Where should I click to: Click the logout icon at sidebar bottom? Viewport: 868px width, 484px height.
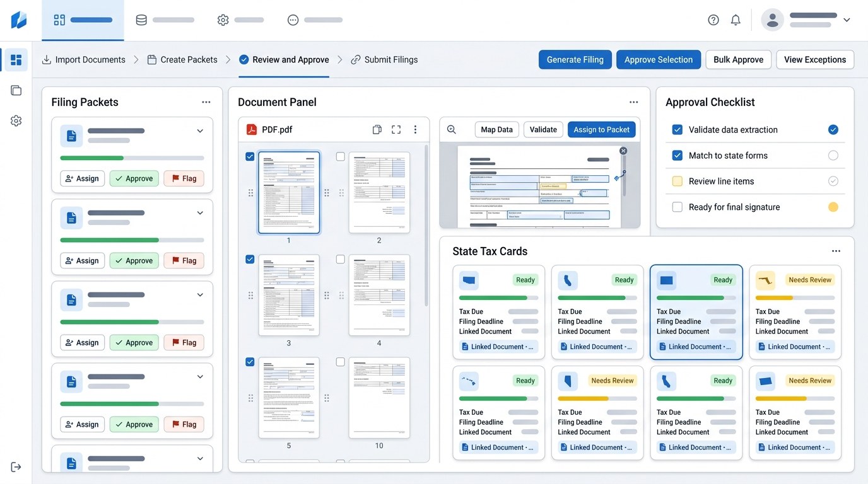point(16,467)
